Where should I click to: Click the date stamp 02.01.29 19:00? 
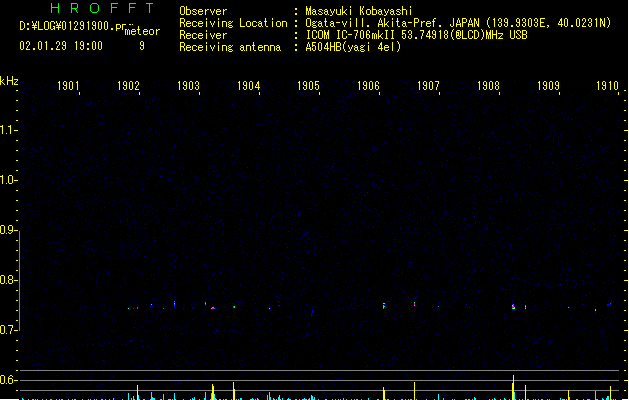coord(61,46)
